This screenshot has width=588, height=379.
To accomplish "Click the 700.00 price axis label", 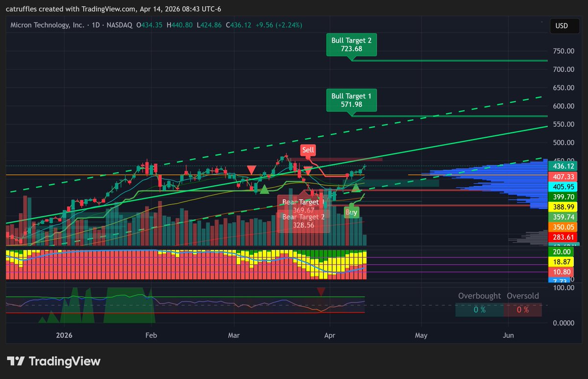I will 563,69.
